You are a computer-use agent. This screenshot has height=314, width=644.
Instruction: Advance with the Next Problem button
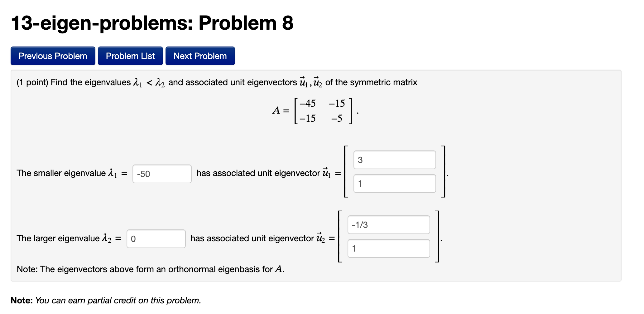200,56
